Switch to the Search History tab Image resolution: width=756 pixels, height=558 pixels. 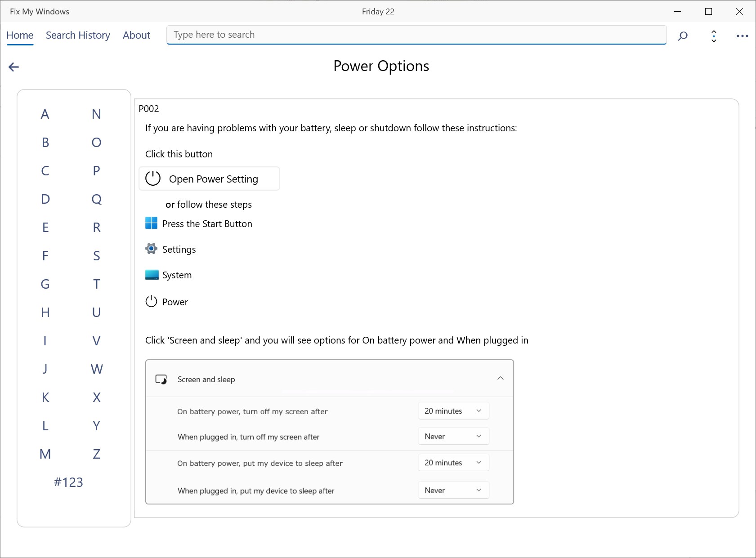coord(78,36)
